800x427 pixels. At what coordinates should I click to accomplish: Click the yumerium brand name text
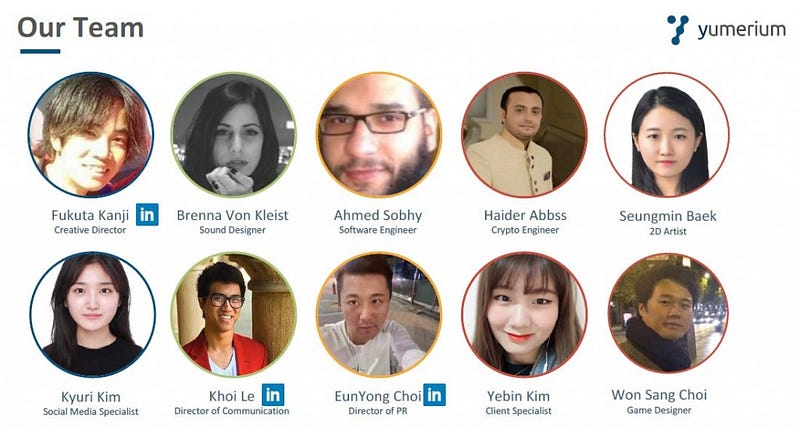tap(742, 30)
